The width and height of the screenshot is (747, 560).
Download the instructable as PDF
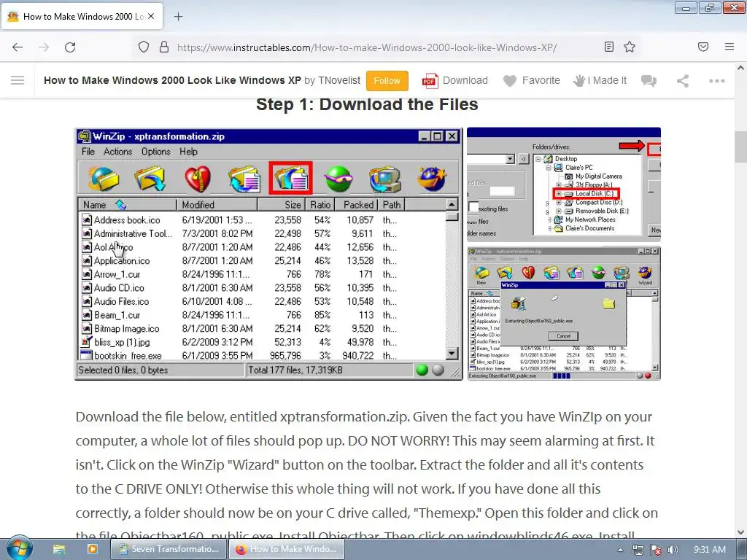(x=455, y=80)
